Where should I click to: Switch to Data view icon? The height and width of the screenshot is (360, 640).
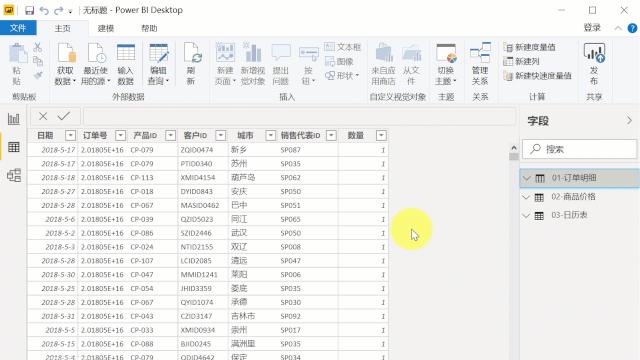click(x=14, y=147)
